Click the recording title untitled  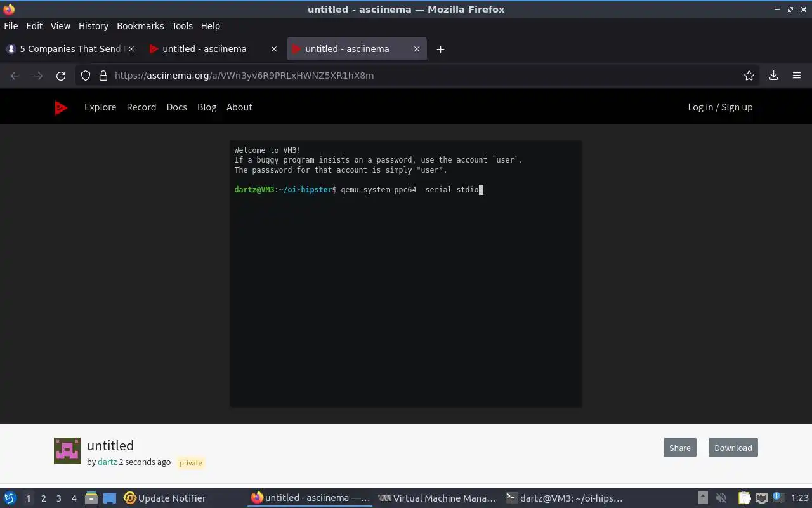tap(110, 445)
